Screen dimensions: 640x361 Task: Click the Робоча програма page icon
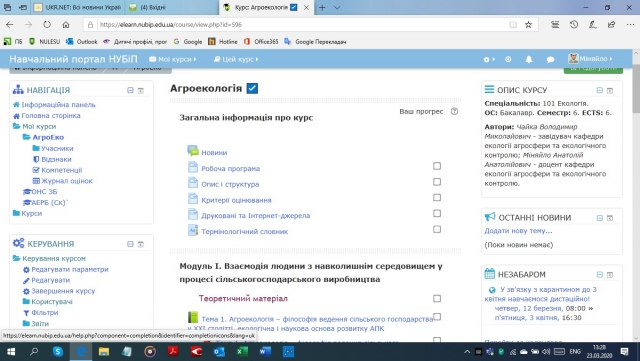point(193,167)
